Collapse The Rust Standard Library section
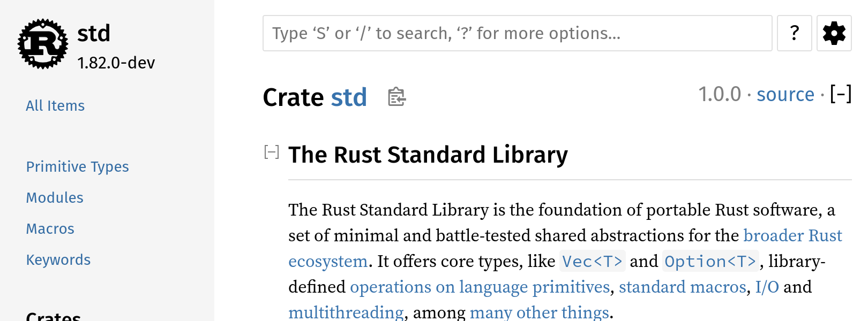The image size is (868, 321). (272, 152)
